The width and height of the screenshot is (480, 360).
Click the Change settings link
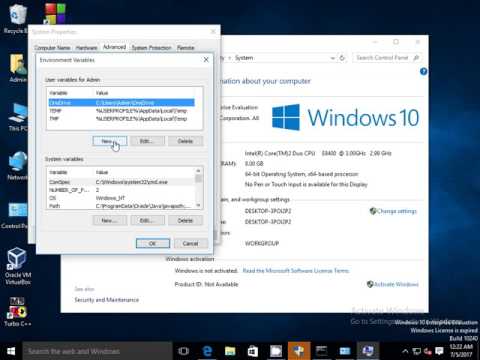tap(397, 211)
